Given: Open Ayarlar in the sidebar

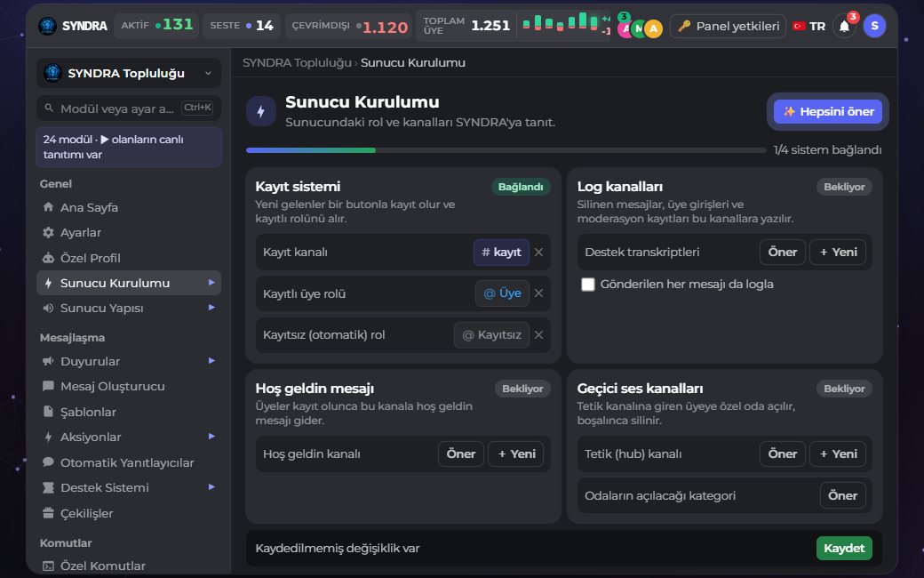Looking at the screenshot, I should pyautogui.click(x=129, y=232).
